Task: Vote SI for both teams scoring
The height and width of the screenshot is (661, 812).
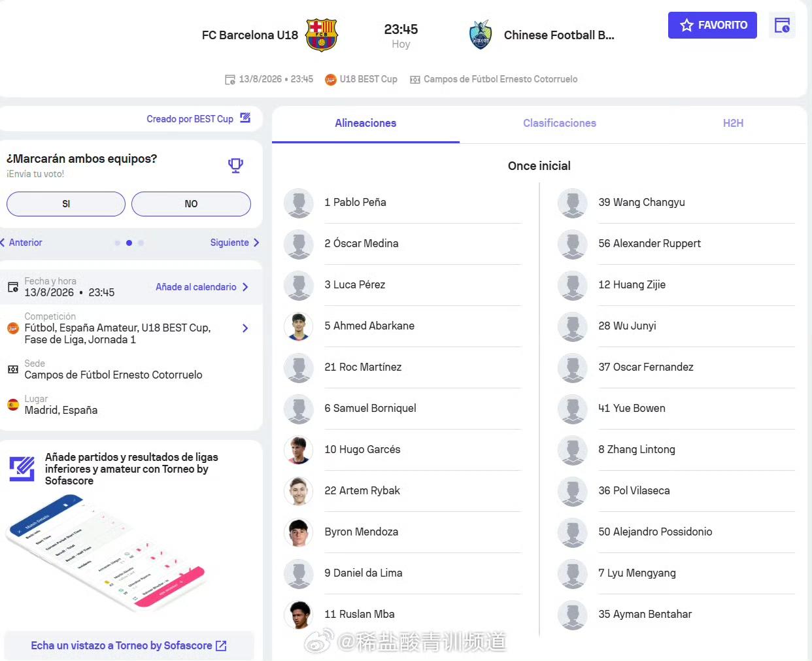Action: (66, 204)
